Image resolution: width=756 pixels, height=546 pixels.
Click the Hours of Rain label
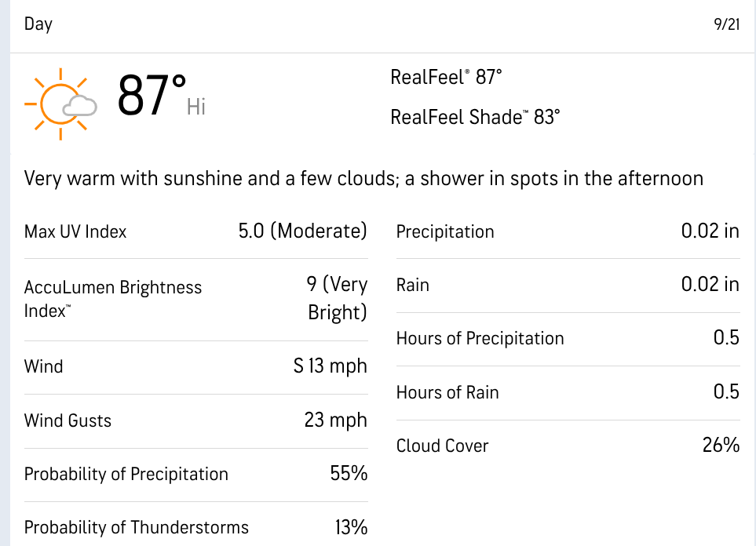447,392
